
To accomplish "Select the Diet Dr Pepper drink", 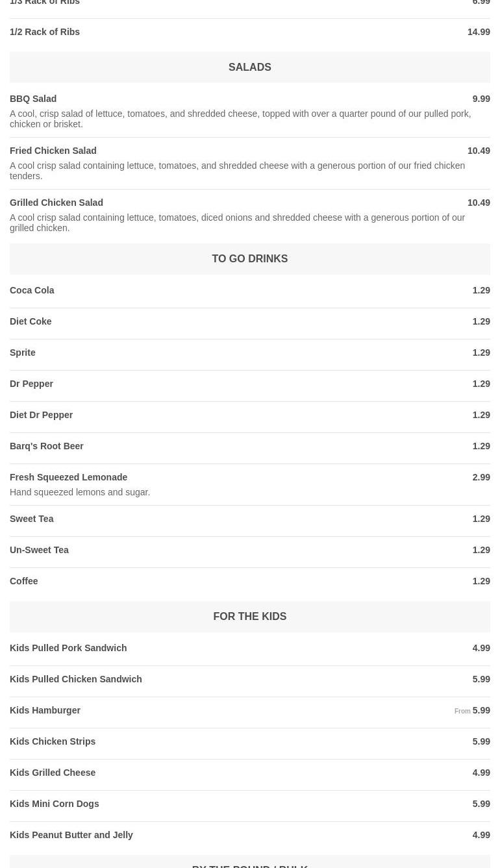I will pos(42,415).
